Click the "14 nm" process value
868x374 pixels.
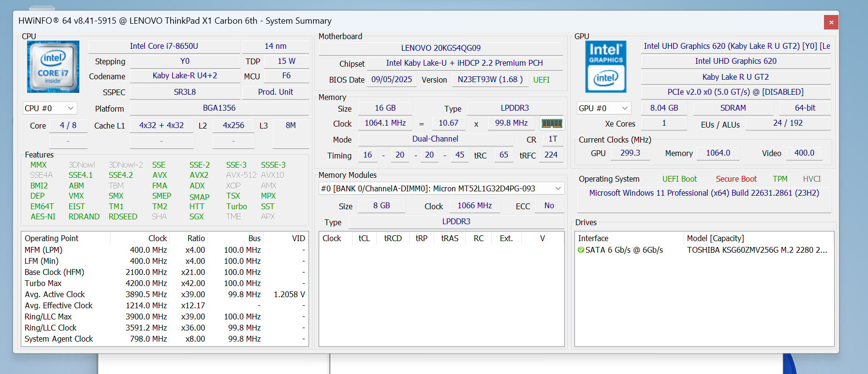click(276, 46)
